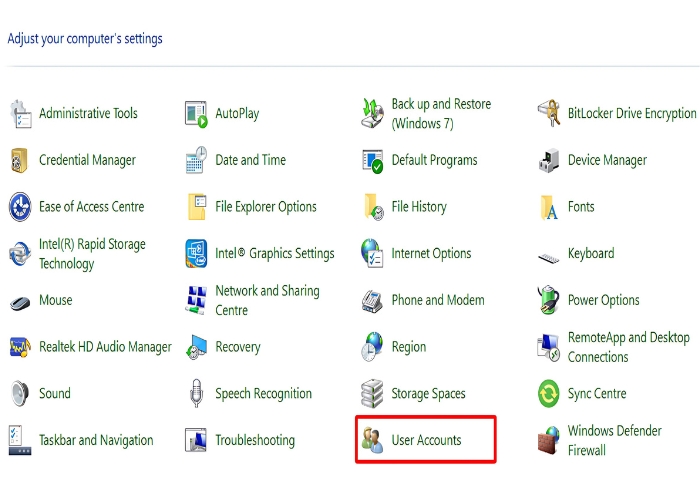Click the User Accounts icon

pyautogui.click(x=373, y=440)
